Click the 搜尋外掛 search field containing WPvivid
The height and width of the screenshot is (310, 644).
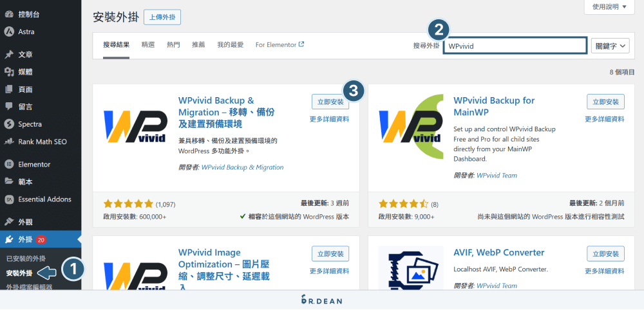[x=515, y=46]
